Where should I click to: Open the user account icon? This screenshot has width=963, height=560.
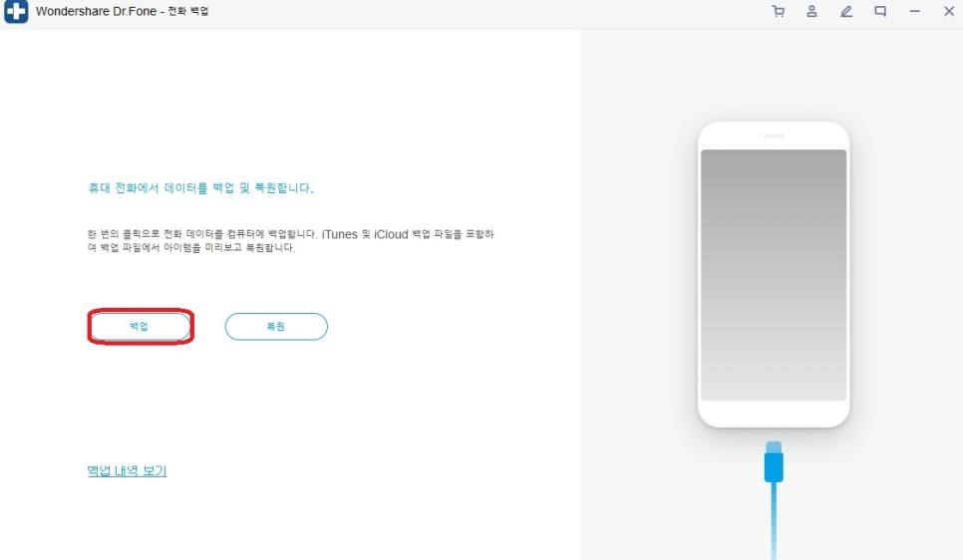[x=811, y=11]
